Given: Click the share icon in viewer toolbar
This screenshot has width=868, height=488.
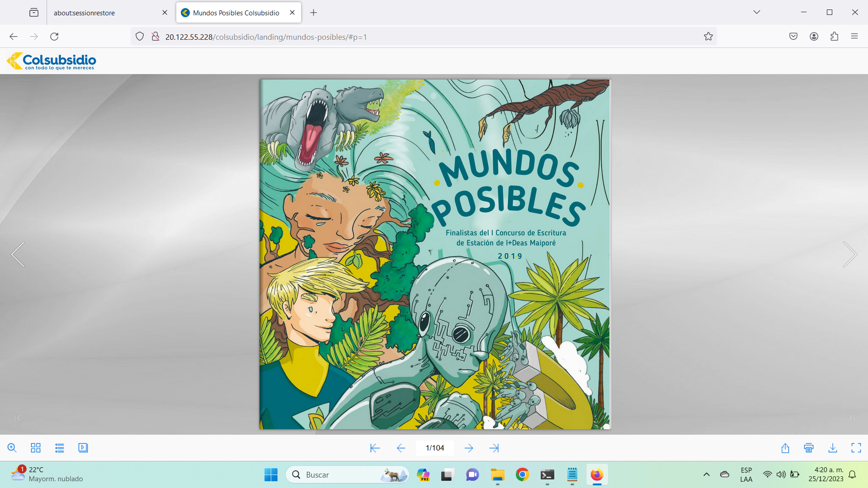Looking at the screenshot, I should tap(785, 448).
